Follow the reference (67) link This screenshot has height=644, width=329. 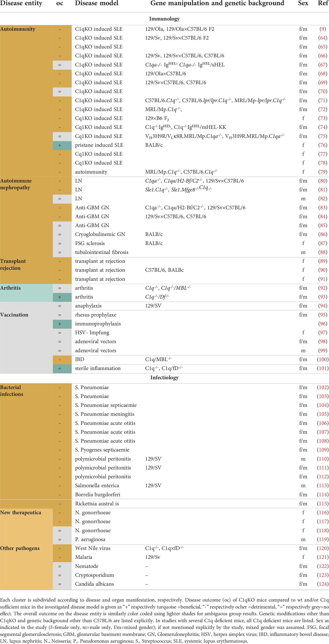coord(323,65)
